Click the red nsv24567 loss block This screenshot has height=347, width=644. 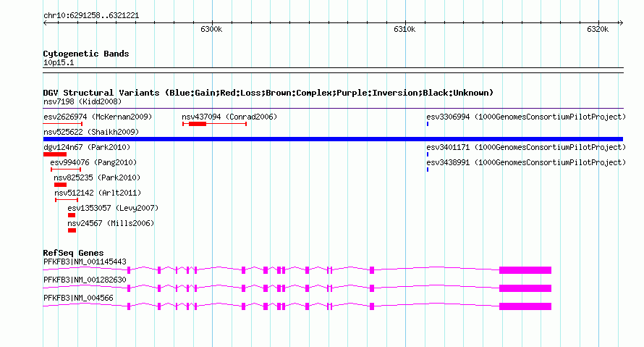(x=72, y=230)
